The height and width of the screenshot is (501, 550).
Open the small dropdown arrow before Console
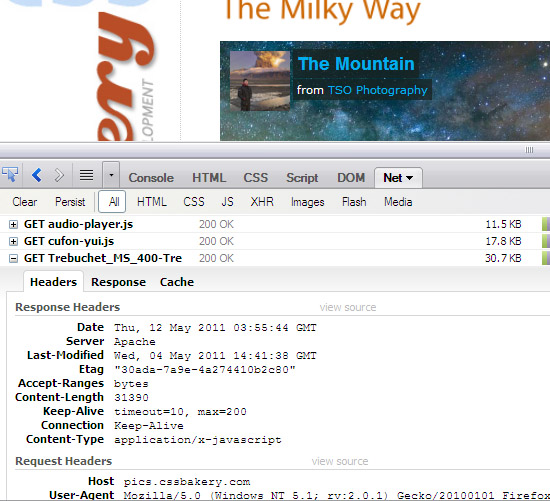pyautogui.click(x=111, y=174)
